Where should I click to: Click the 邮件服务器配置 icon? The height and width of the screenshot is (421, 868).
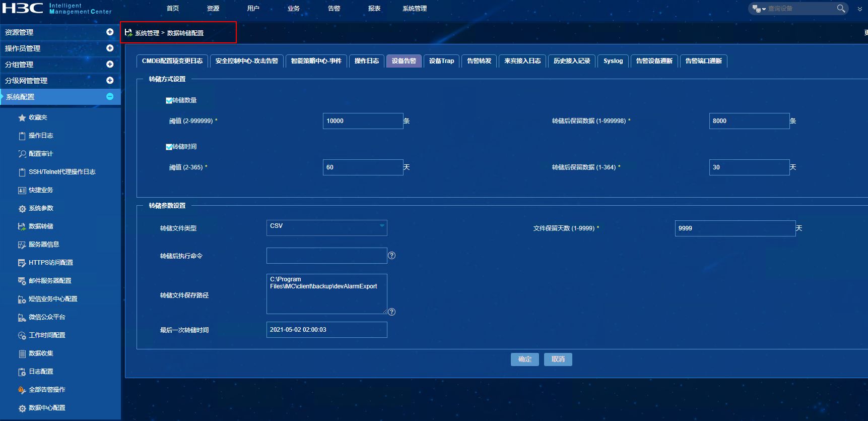(x=22, y=281)
